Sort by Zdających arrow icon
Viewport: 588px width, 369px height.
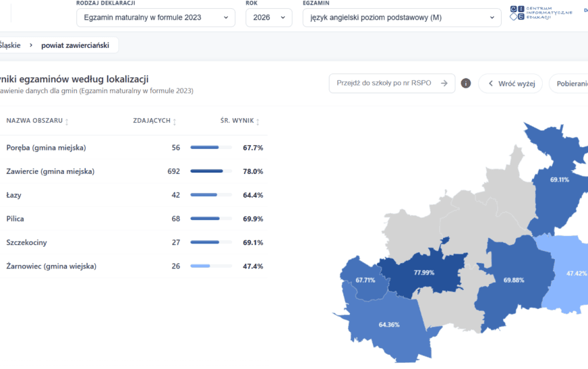(x=175, y=121)
